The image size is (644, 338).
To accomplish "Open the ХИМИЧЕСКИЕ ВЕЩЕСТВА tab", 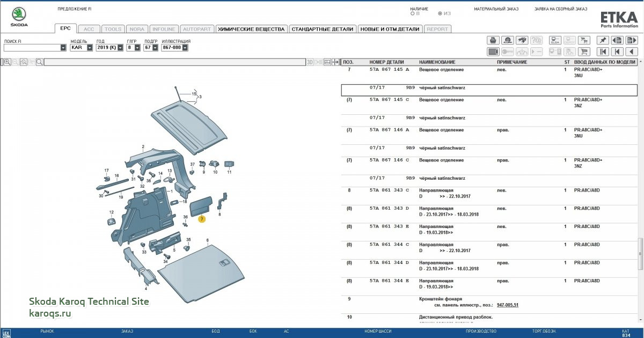I will click(251, 29).
